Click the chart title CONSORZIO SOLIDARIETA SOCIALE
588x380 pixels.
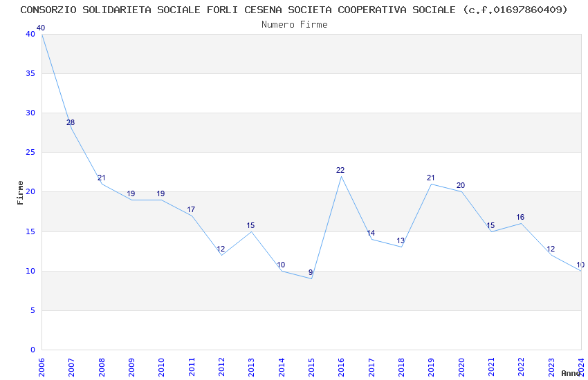(294, 10)
